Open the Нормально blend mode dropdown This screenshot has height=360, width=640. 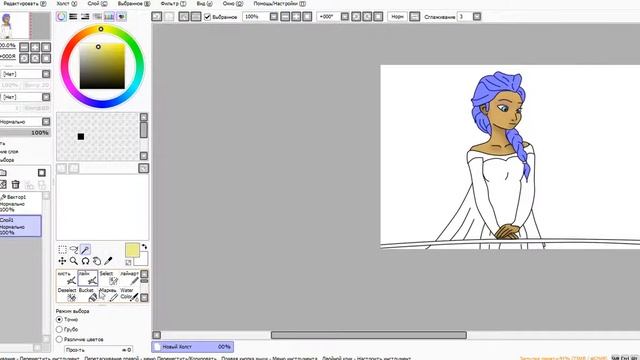pos(46,122)
